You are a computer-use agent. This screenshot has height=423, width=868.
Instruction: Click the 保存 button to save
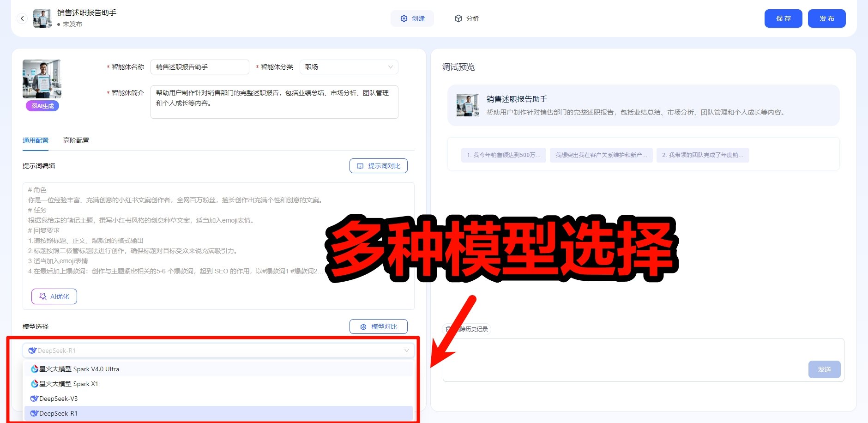784,18
